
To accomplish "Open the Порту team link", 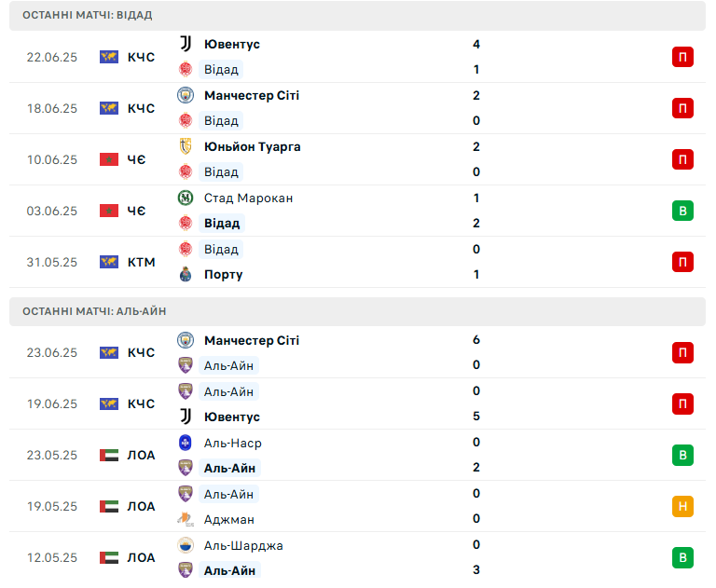I will tap(224, 274).
